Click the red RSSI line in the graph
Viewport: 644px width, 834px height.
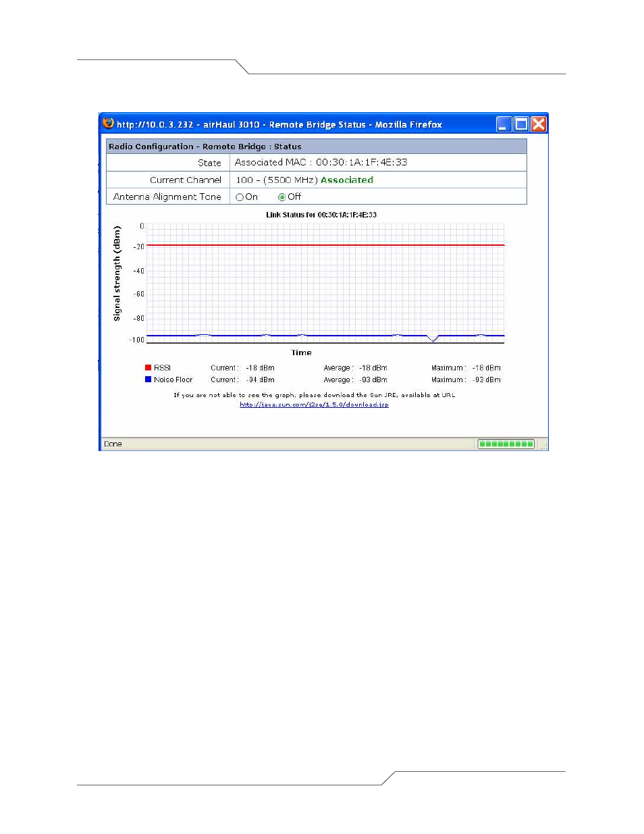(x=325, y=245)
